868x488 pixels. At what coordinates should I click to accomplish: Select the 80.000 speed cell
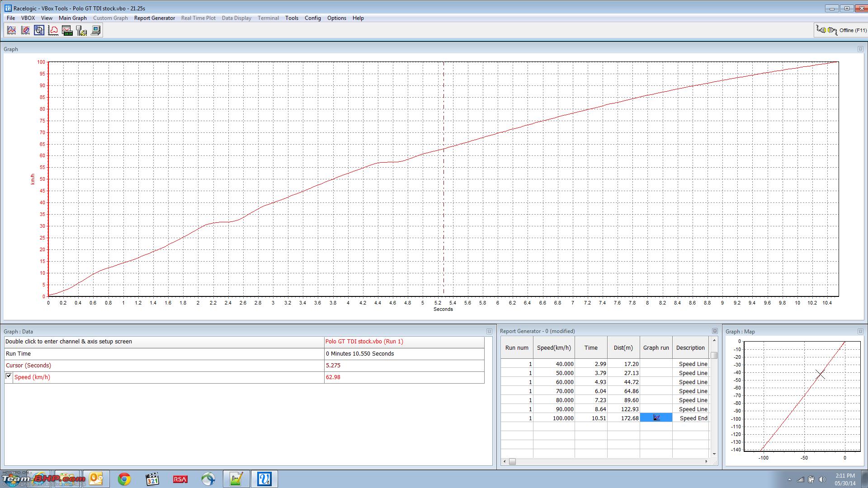(x=554, y=400)
